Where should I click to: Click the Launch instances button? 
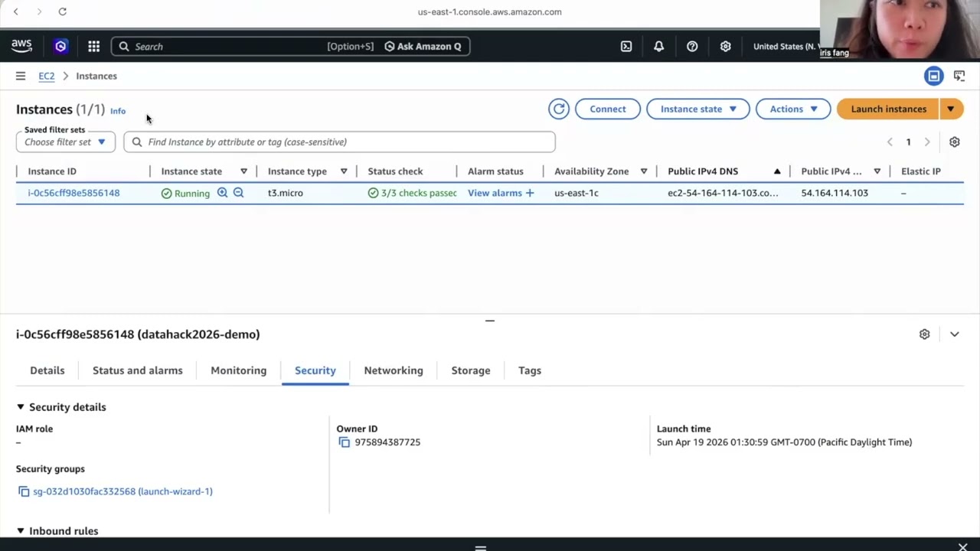point(889,109)
